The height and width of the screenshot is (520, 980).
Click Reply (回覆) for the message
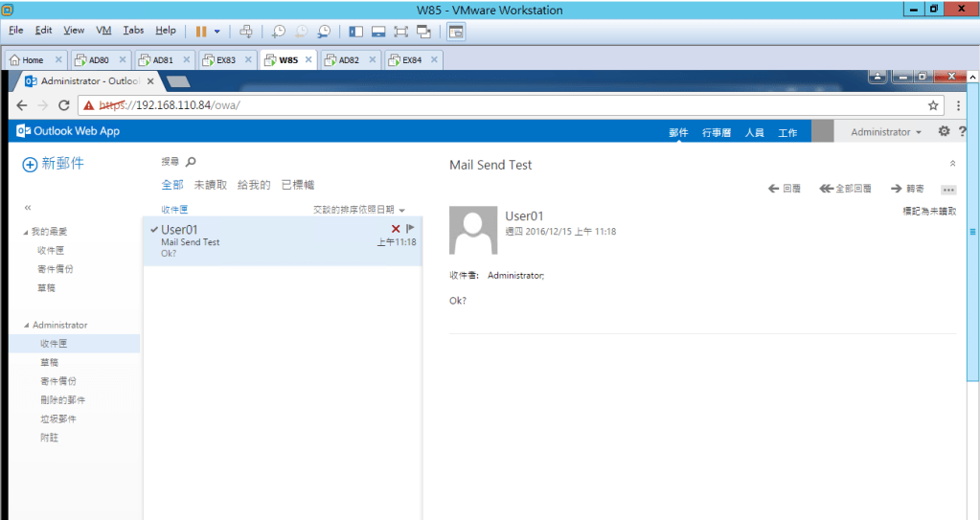(x=785, y=190)
